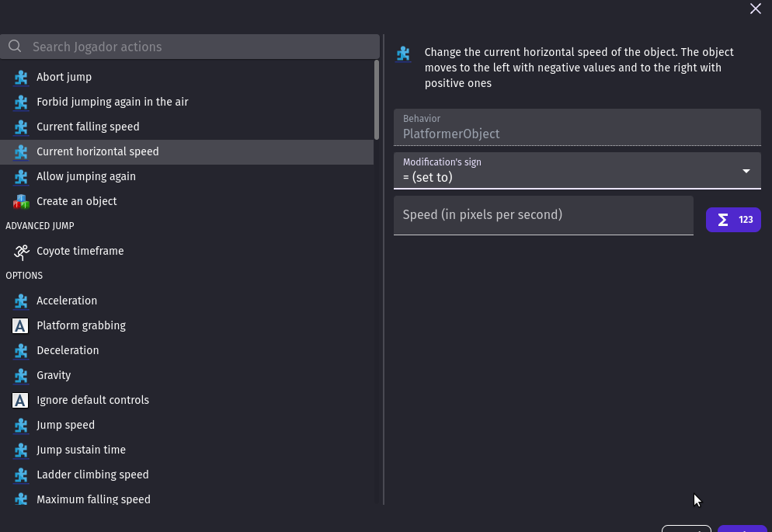Click the action list vertical scrollbar
772x532 pixels.
377,101
